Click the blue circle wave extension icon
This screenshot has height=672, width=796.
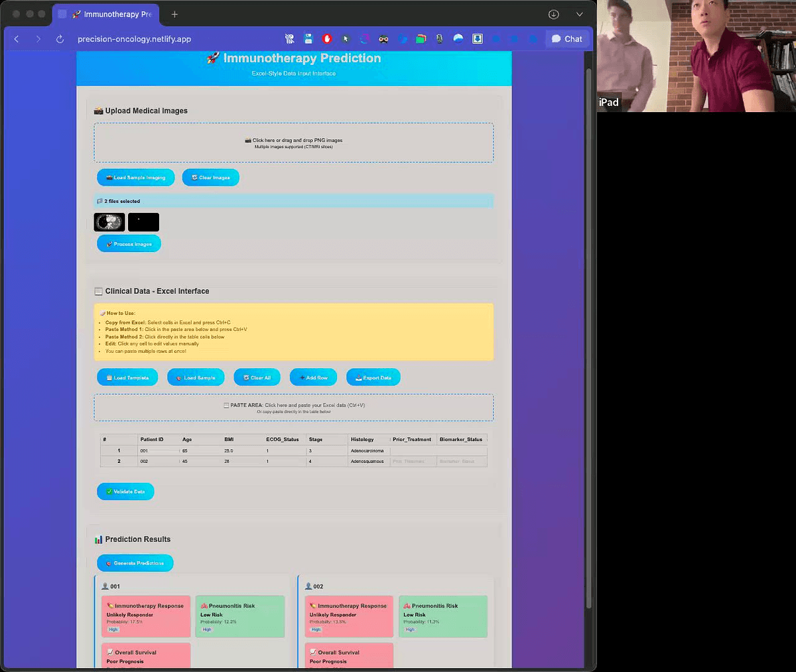tap(458, 39)
